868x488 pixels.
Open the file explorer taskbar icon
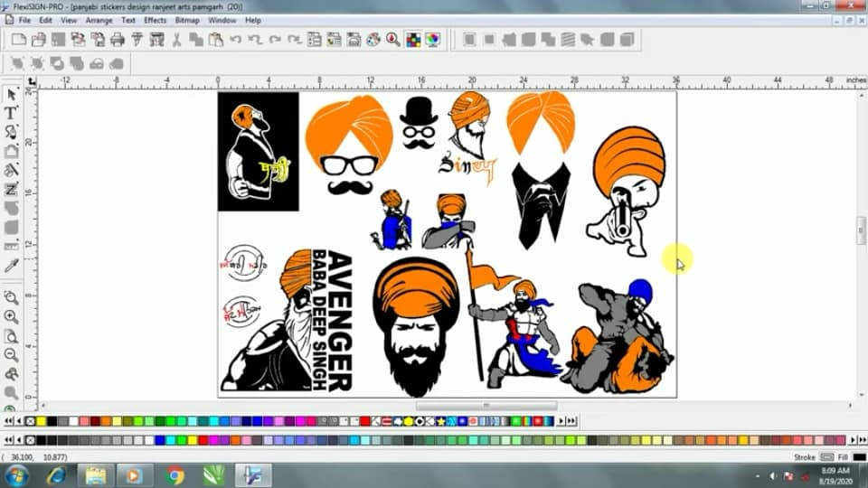pos(95,476)
